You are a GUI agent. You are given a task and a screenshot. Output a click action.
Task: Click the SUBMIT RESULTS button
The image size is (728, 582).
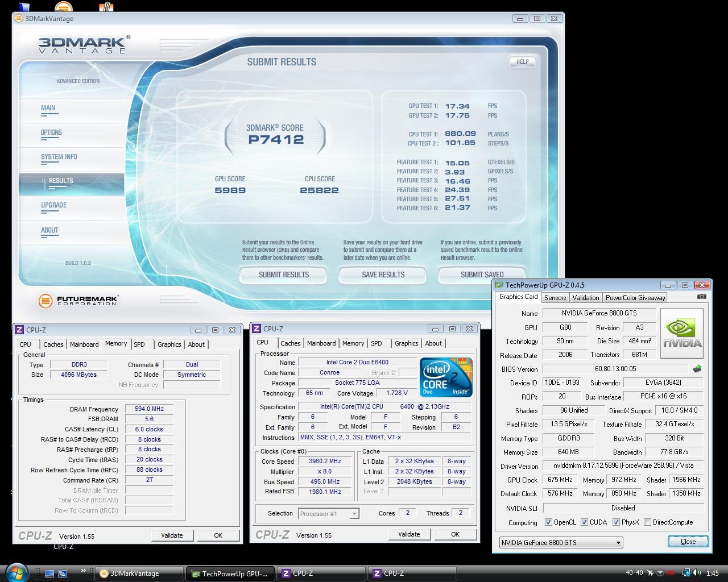(x=283, y=275)
